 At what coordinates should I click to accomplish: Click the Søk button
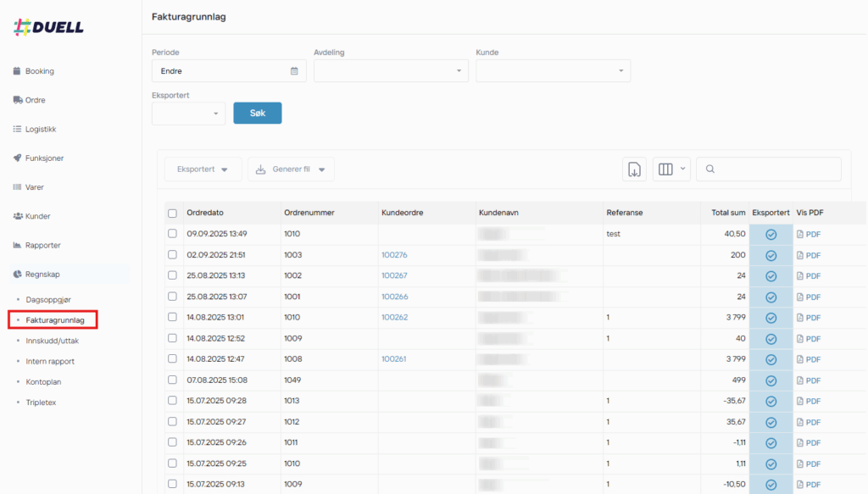[257, 113]
